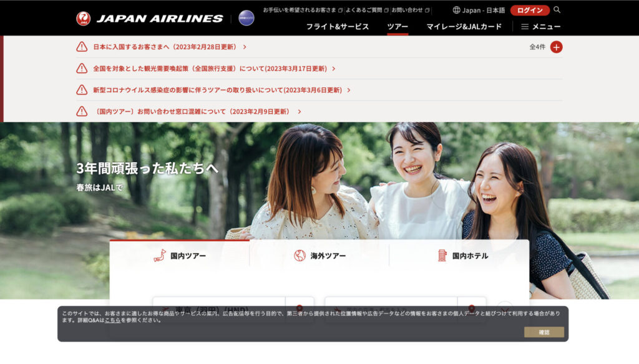Viewport: 639px width, 364px height.
Task: Confirm cookie notice with 確認 button
Action: click(x=544, y=332)
